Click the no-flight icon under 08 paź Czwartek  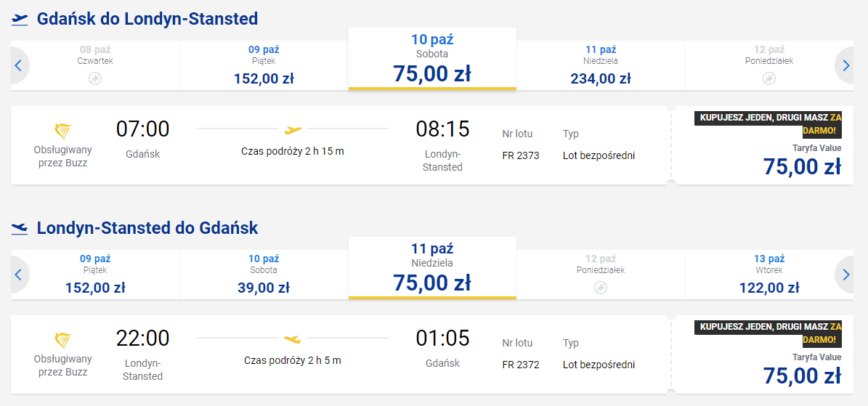coord(95,78)
